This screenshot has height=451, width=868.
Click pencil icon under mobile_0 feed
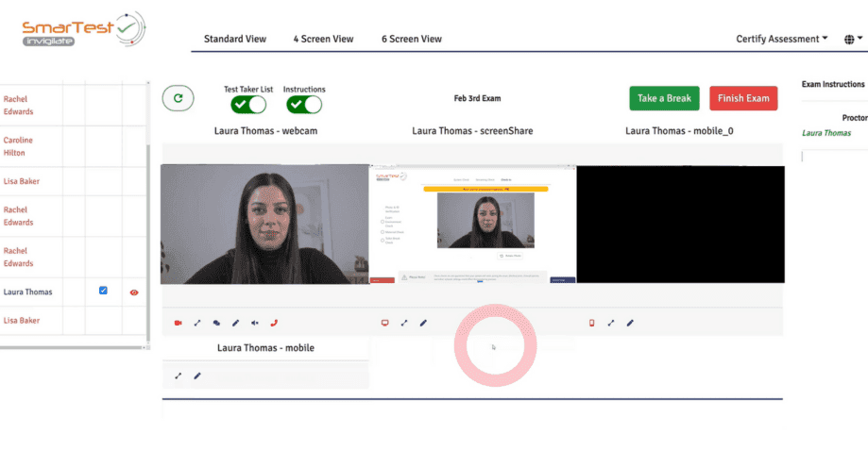click(x=630, y=323)
